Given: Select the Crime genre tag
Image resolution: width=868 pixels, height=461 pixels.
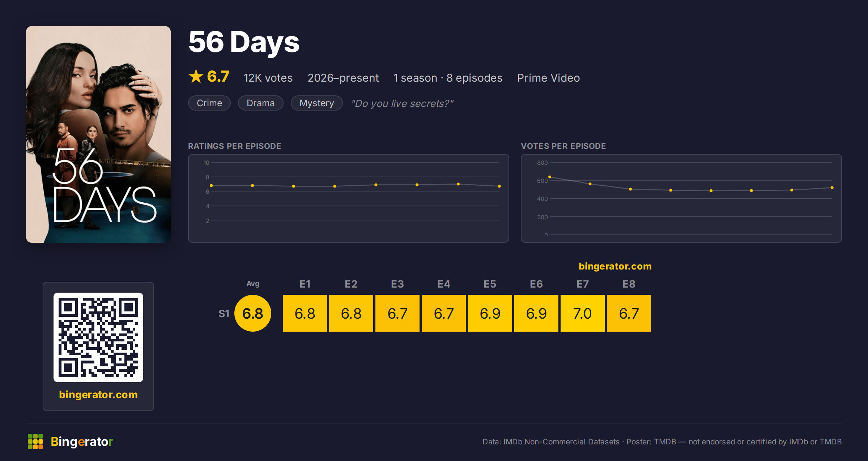Looking at the screenshot, I should [x=209, y=103].
